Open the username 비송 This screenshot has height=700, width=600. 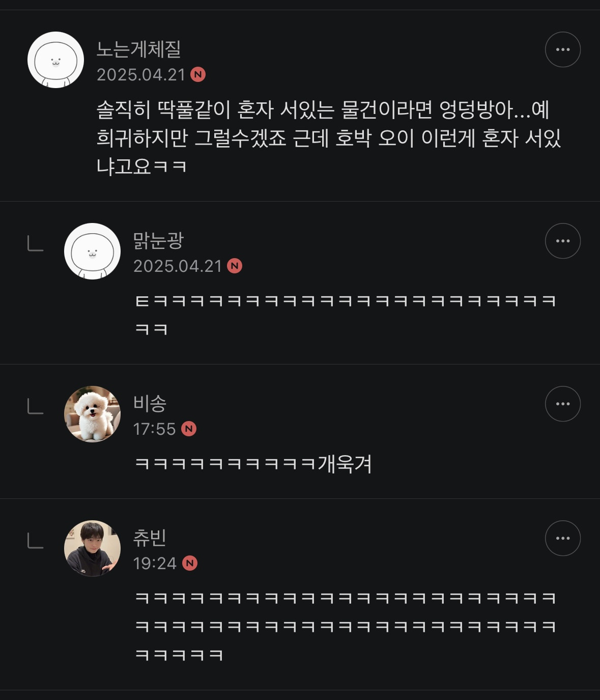point(150,403)
